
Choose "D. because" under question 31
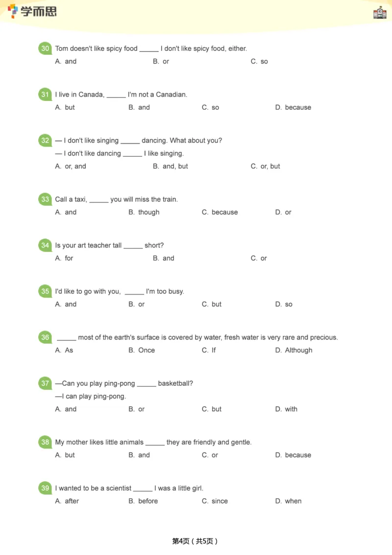pos(293,108)
